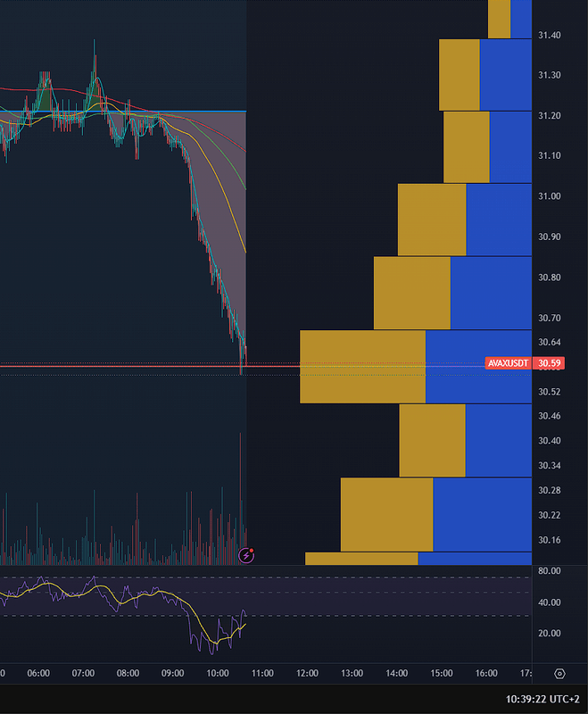Click the blue volume profile bar beside 30.22
Image resolution: width=588 pixels, height=714 pixels.
(x=483, y=515)
